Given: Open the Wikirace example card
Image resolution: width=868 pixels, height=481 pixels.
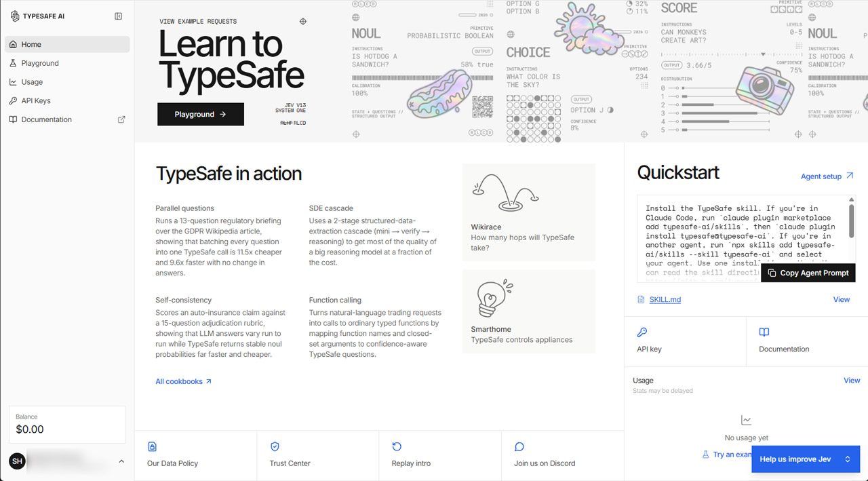Looking at the screenshot, I should coord(529,212).
